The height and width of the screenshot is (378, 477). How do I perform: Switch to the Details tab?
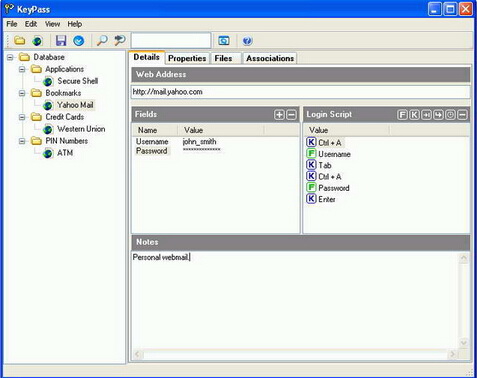[x=146, y=57]
